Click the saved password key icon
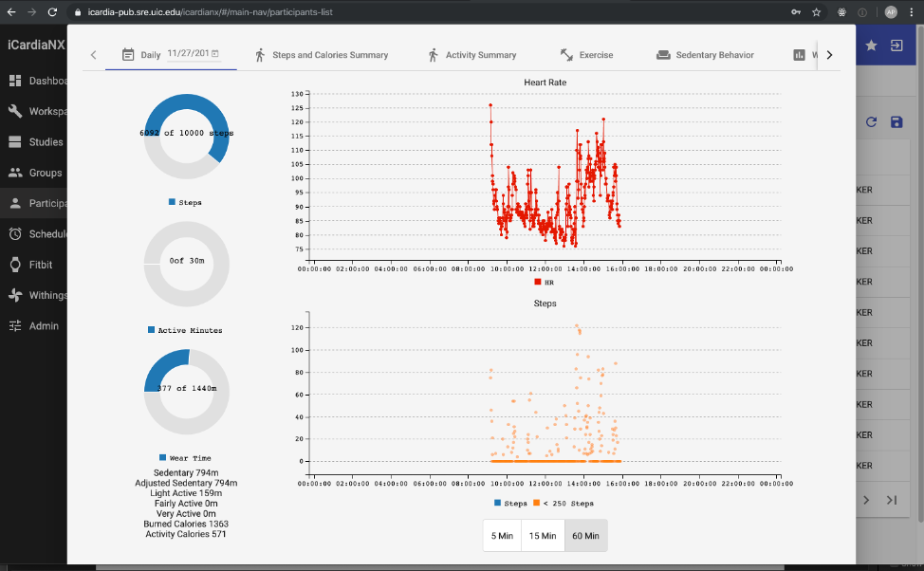The height and width of the screenshot is (571, 924). pyautogui.click(x=796, y=11)
